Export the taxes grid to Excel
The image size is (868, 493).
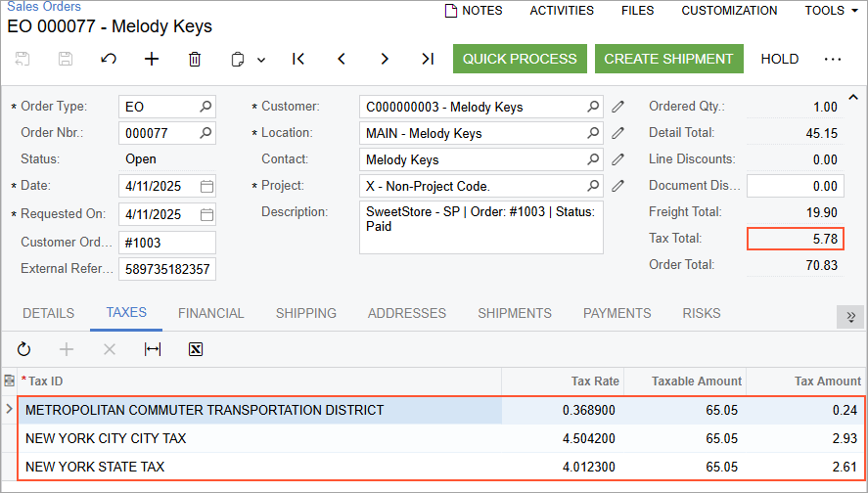click(196, 349)
